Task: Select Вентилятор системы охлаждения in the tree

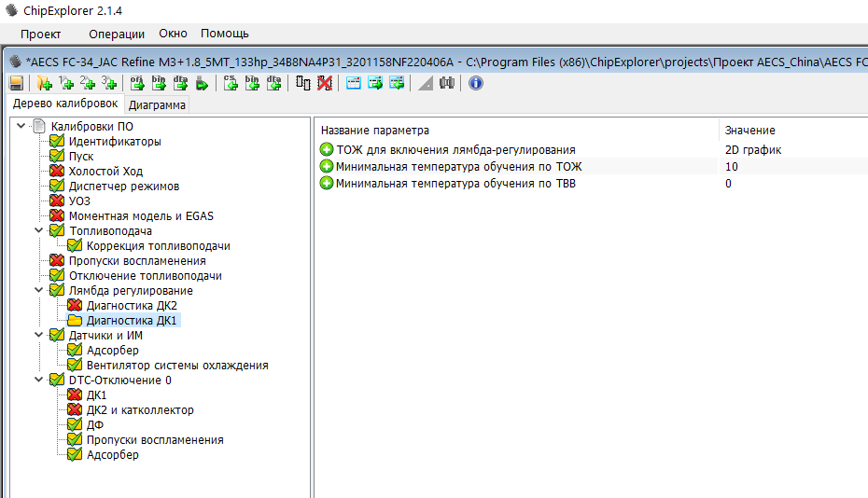Action: pyautogui.click(x=177, y=366)
